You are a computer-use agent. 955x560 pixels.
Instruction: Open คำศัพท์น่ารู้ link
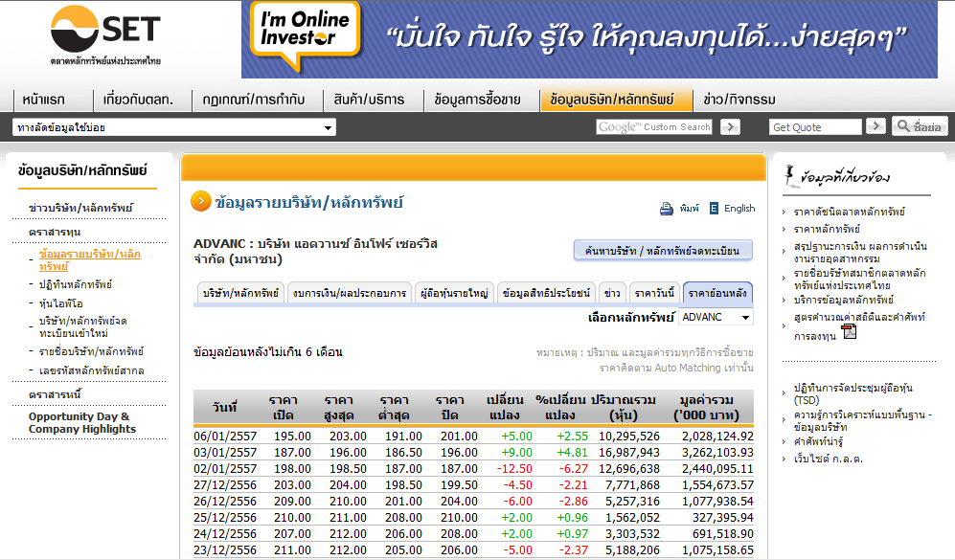click(x=818, y=441)
